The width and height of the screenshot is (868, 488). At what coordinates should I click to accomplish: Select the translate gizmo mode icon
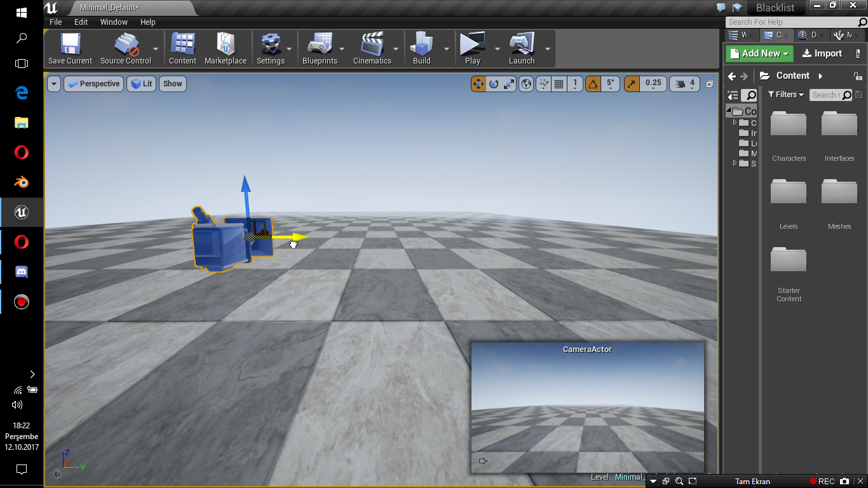[478, 83]
